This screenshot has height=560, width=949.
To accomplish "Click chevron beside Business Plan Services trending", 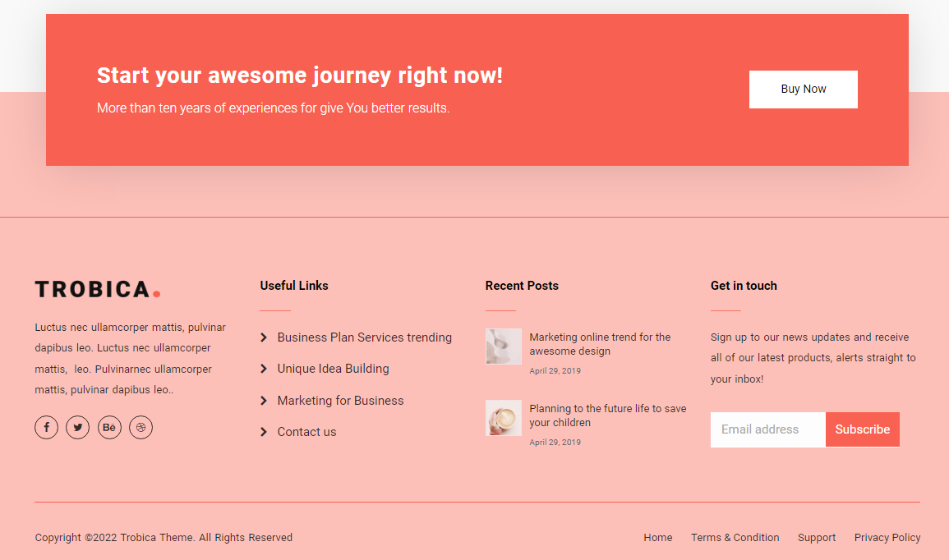I will tap(264, 337).
